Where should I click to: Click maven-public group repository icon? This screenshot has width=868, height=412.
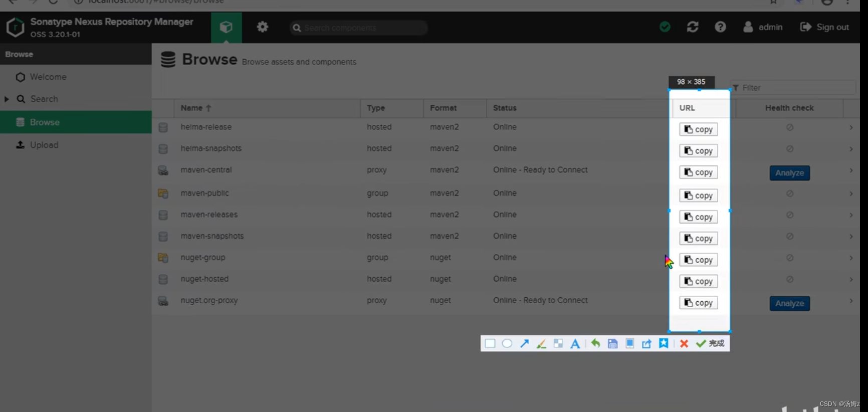pyautogui.click(x=163, y=193)
